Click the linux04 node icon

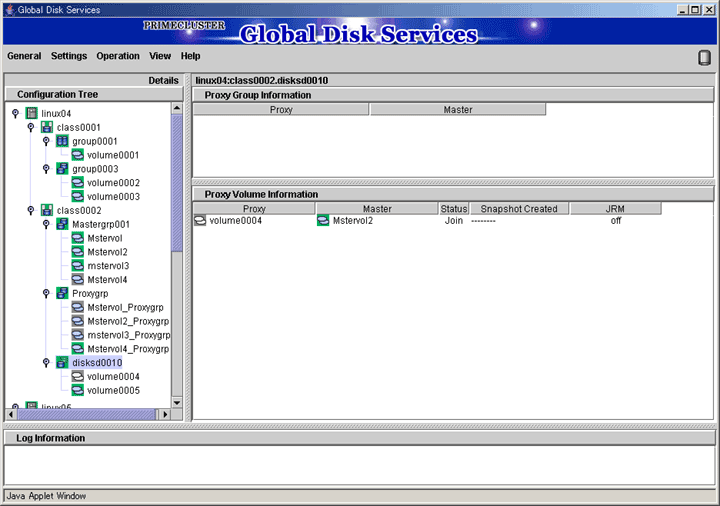32,113
